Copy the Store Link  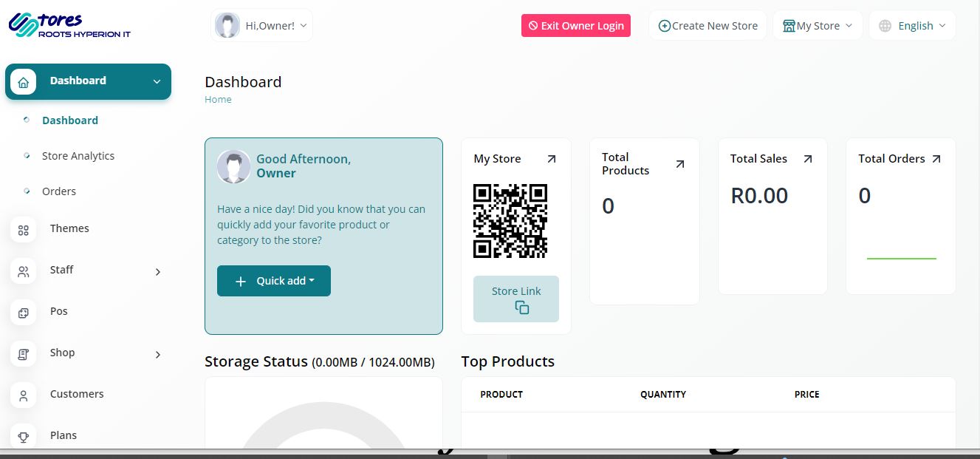coord(516,299)
